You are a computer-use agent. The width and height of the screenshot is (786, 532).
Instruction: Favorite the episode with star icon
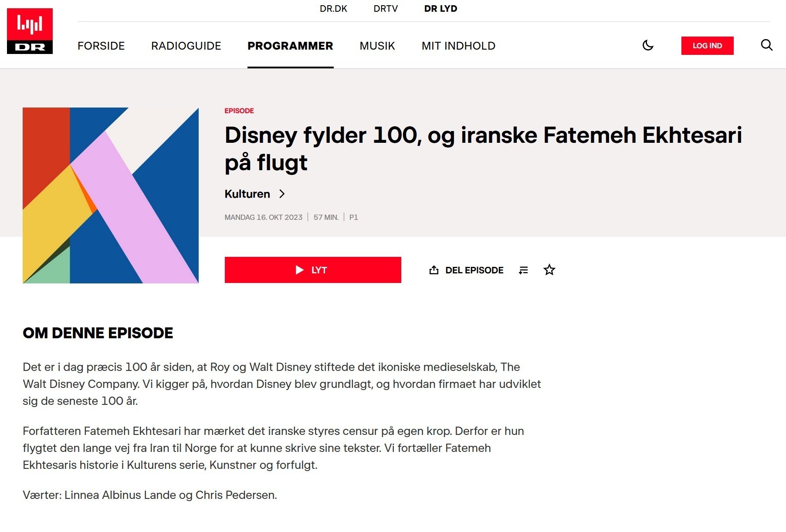(549, 270)
